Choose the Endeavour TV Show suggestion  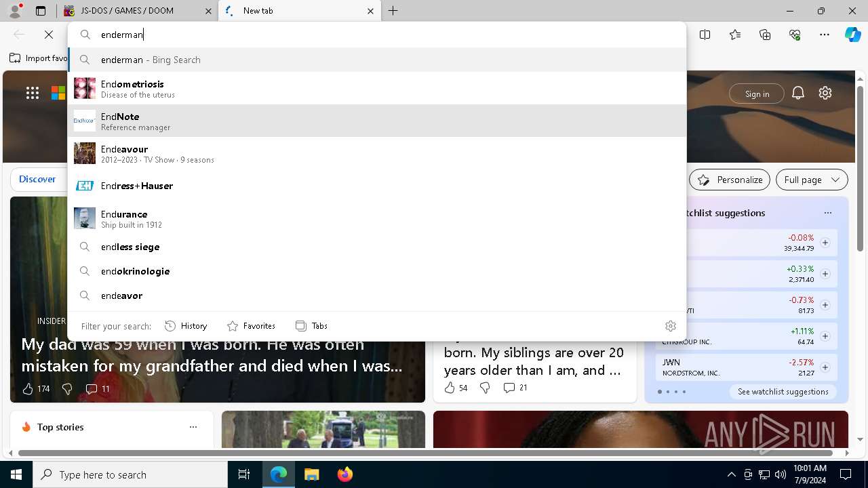(x=377, y=153)
